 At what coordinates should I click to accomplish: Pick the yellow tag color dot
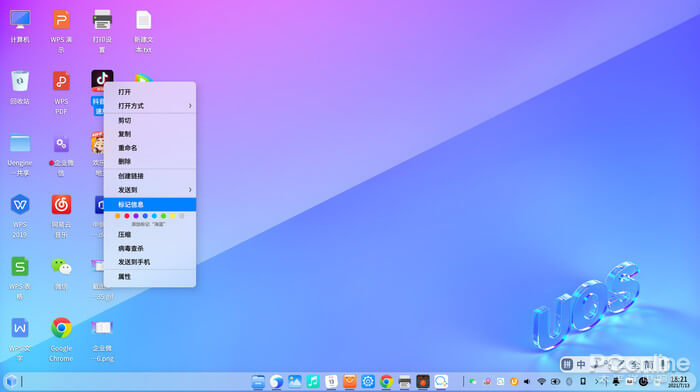pos(172,216)
